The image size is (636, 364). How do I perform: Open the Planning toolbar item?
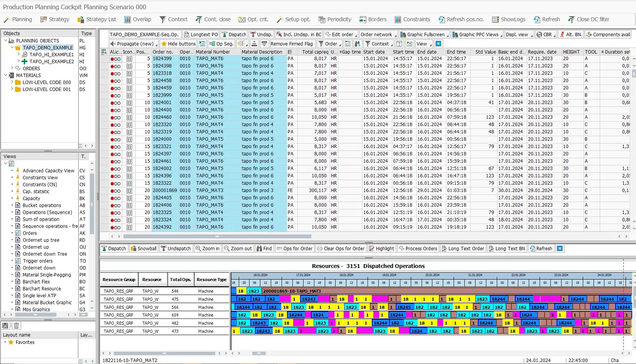point(18,19)
